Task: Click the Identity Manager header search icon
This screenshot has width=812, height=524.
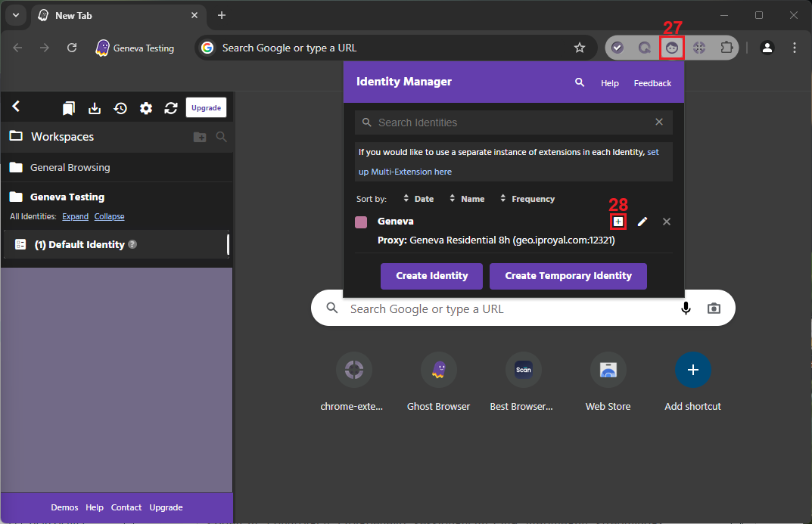Action: click(x=580, y=82)
